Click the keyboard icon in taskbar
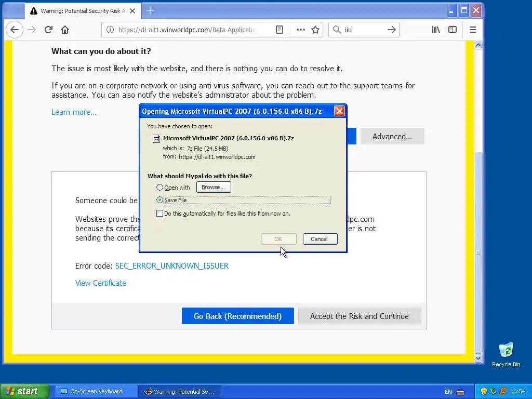Screen dimensions: 532x399 coord(460,392)
